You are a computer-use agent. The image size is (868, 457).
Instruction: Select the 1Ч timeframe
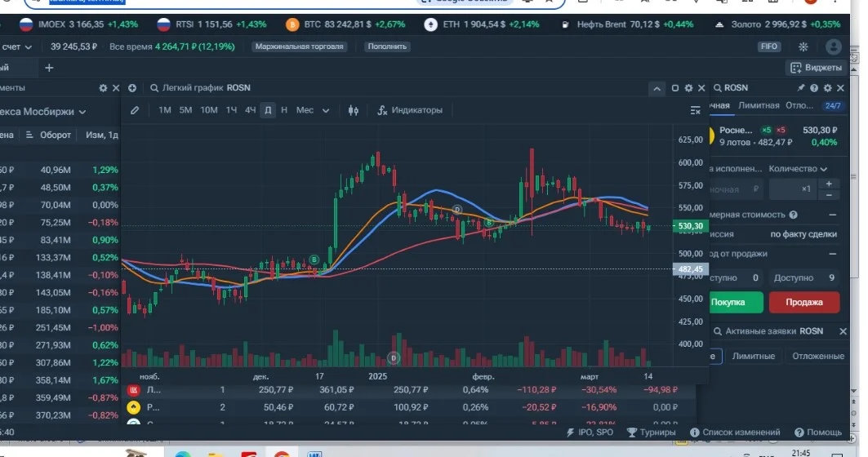point(231,110)
